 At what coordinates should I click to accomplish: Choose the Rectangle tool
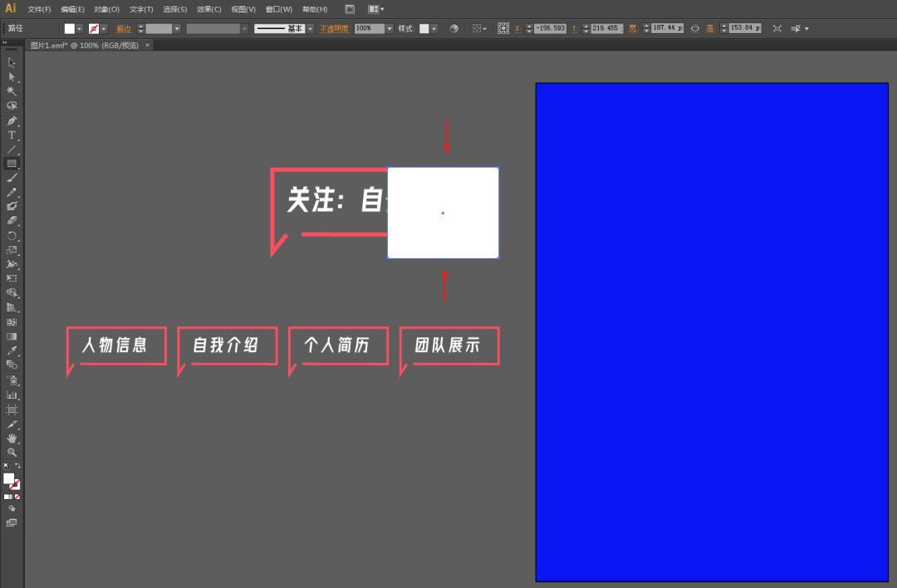(x=12, y=163)
